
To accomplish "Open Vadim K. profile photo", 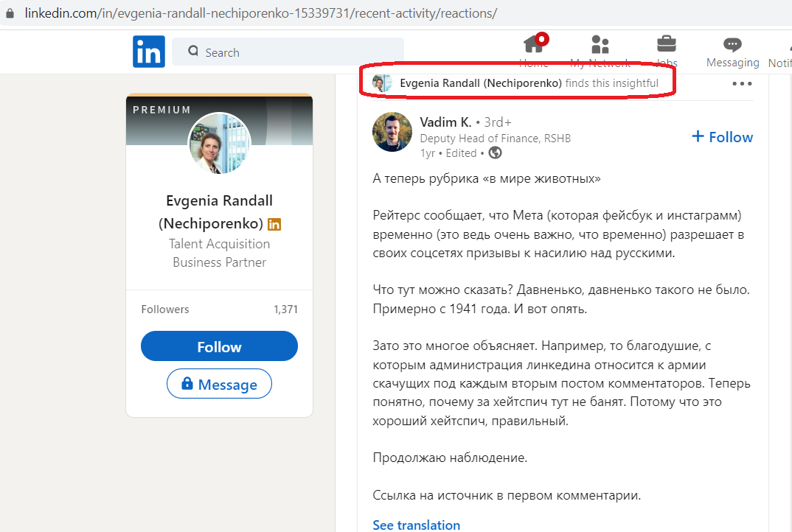I will point(392,132).
